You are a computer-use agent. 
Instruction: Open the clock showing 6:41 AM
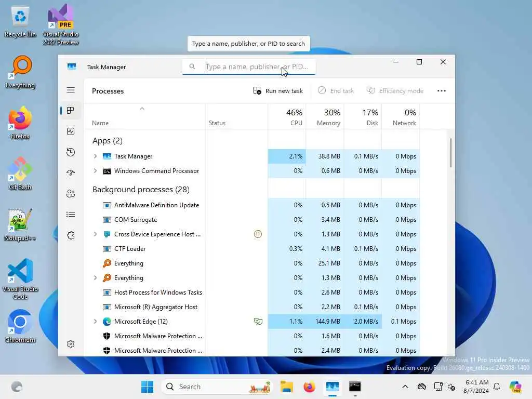pos(476,387)
